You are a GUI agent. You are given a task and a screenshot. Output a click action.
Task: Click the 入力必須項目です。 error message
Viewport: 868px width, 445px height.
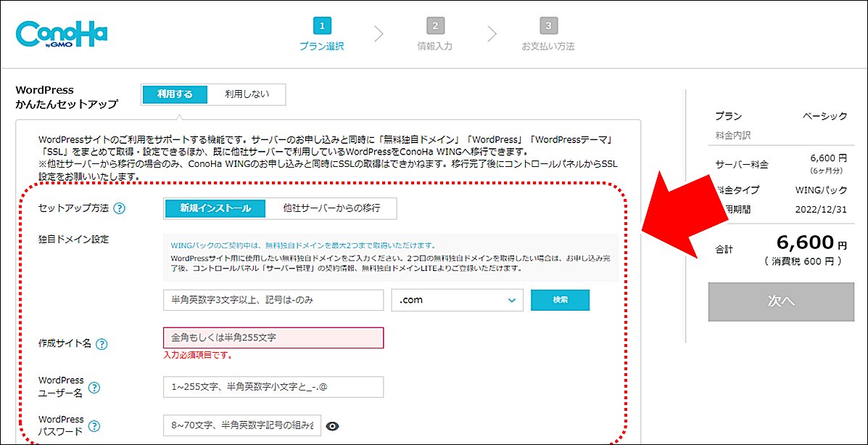pos(198,355)
